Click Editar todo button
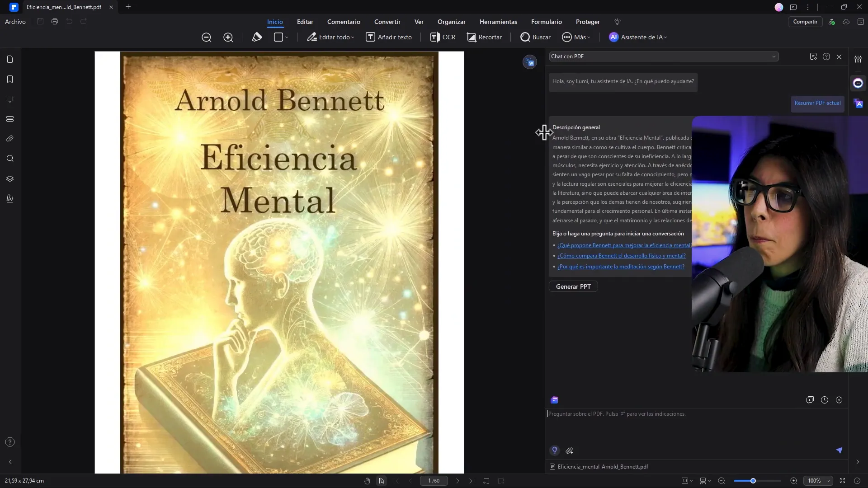Viewport: 868px width, 488px height. pyautogui.click(x=330, y=37)
